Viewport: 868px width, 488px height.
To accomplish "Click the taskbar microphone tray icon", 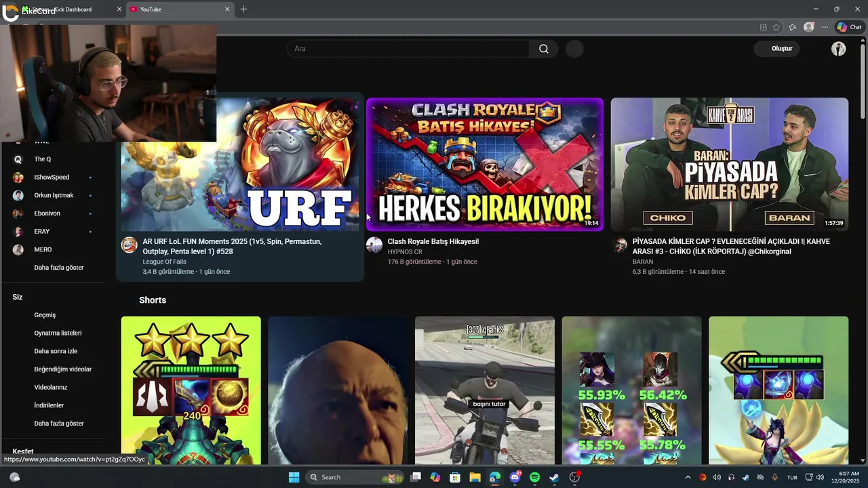I will [x=775, y=477].
